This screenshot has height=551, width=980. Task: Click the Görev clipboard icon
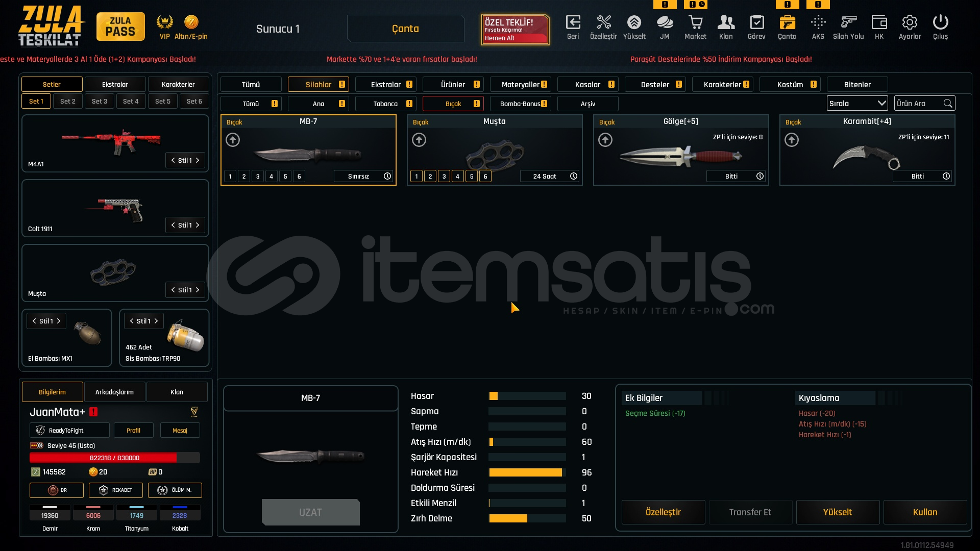756,23
